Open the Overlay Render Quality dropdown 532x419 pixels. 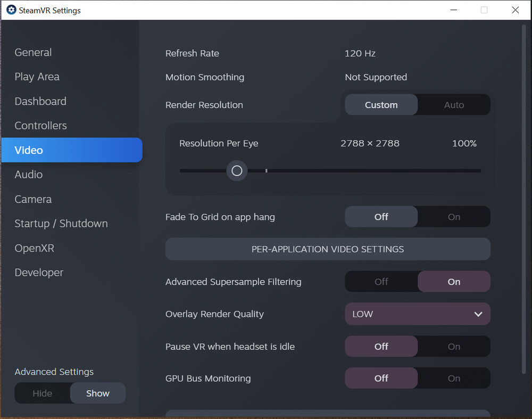417,314
